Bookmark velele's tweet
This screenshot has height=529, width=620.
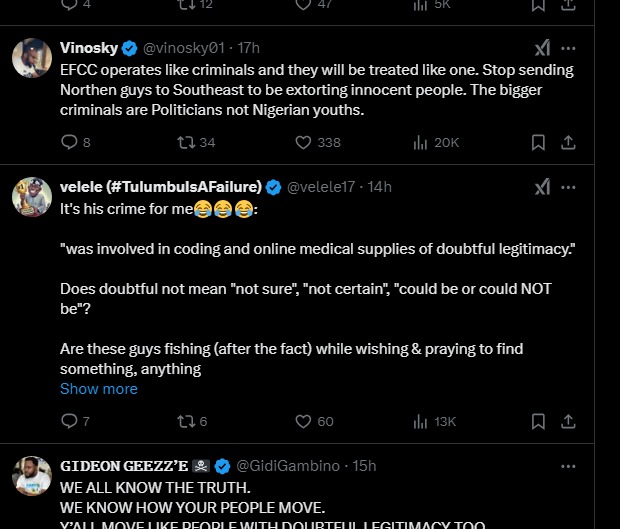(538, 421)
